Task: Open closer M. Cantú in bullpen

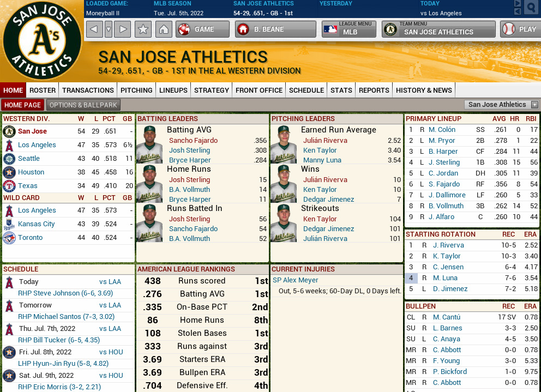Action: point(447,317)
